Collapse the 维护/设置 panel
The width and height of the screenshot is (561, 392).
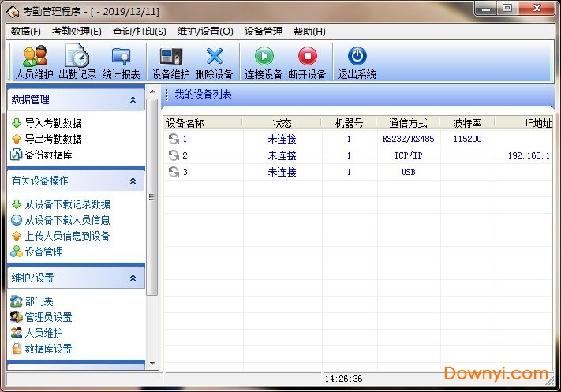pos(133,278)
